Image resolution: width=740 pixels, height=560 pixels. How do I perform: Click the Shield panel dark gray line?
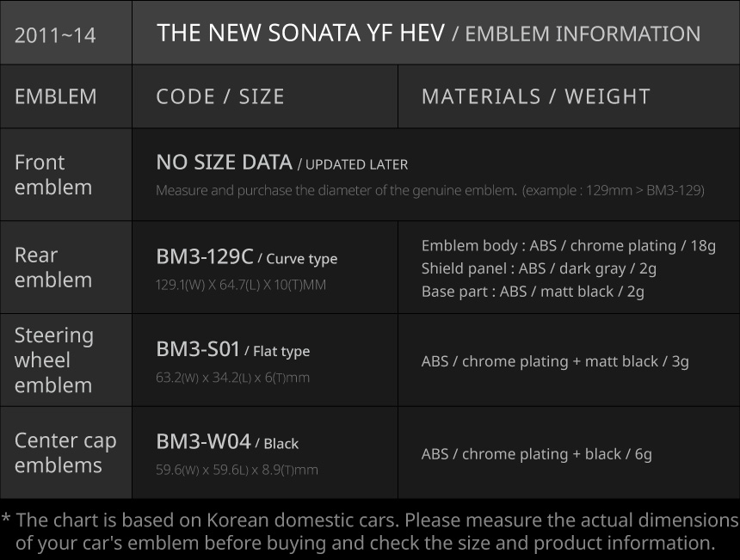(x=539, y=268)
